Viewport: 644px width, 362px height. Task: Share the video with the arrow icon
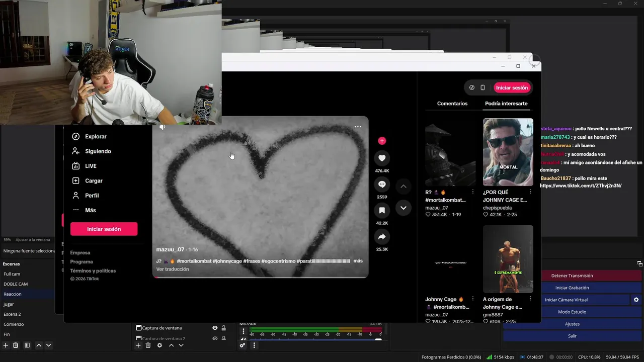(382, 236)
